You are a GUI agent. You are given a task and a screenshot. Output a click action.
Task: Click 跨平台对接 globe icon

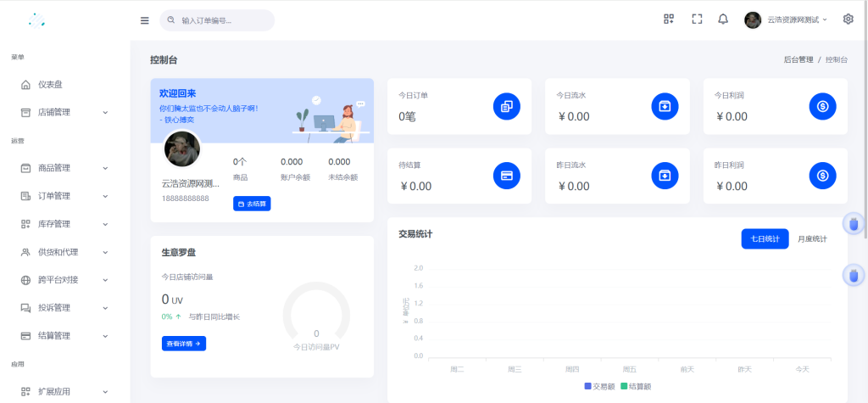pyautogui.click(x=25, y=280)
